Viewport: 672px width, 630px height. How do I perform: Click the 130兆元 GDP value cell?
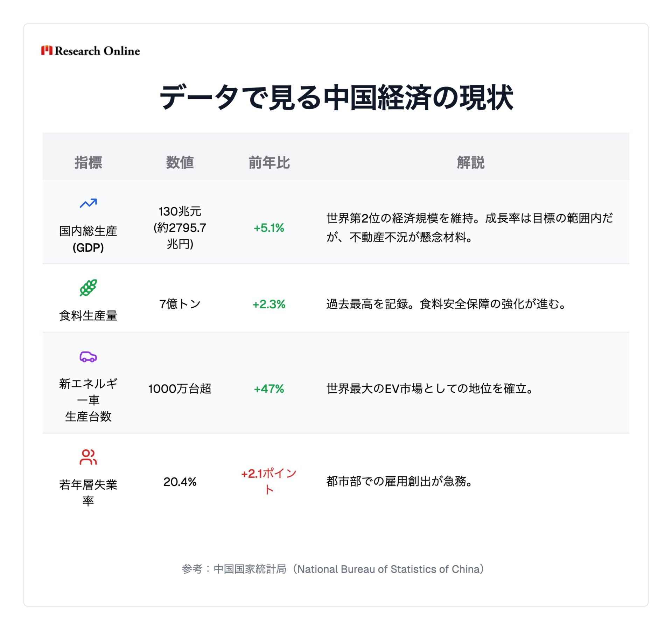point(180,228)
